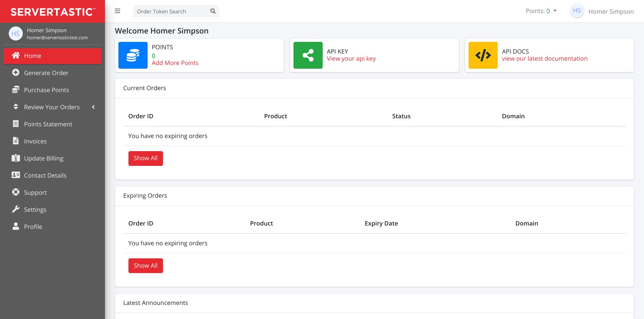
Task: Click the Points Statement ledger icon
Action: (15, 124)
